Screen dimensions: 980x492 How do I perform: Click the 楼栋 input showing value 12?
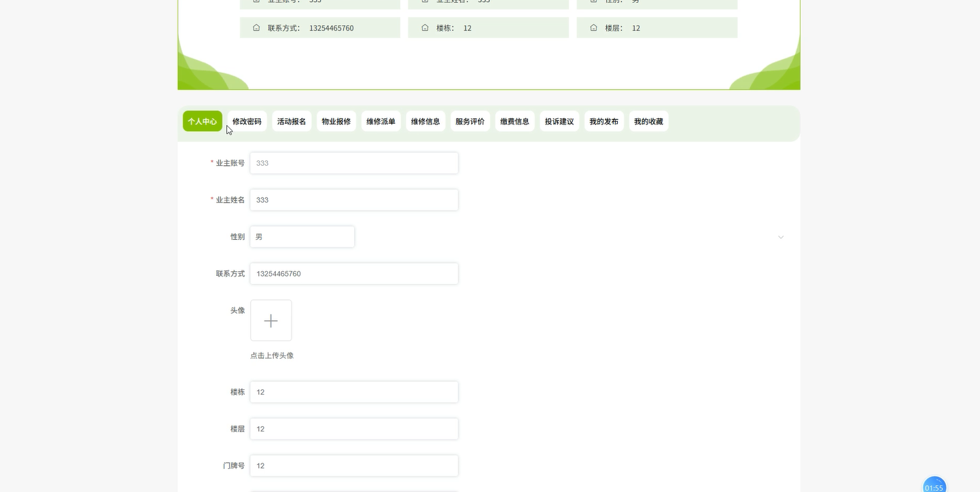(353, 391)
